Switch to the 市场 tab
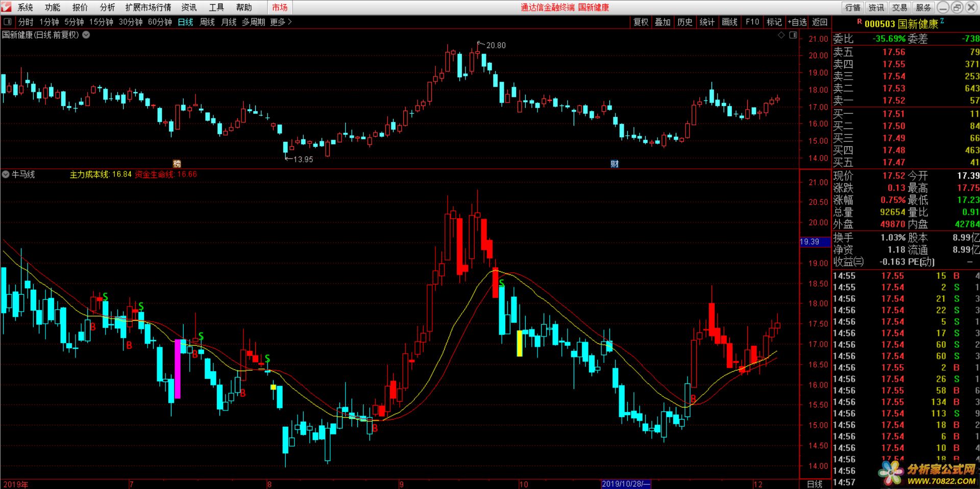Viewport: 980px width, 489px height. (x=280, y=8)
